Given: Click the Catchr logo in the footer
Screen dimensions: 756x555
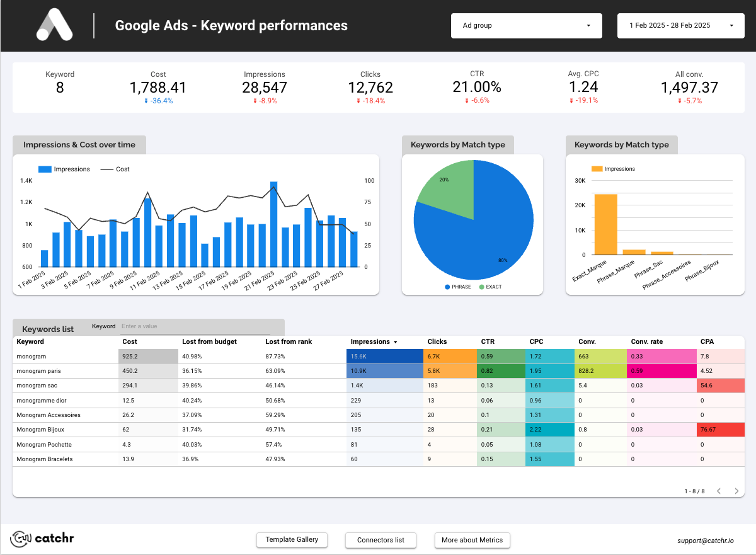Looking at the screenshot, I should tap(41, 539).
